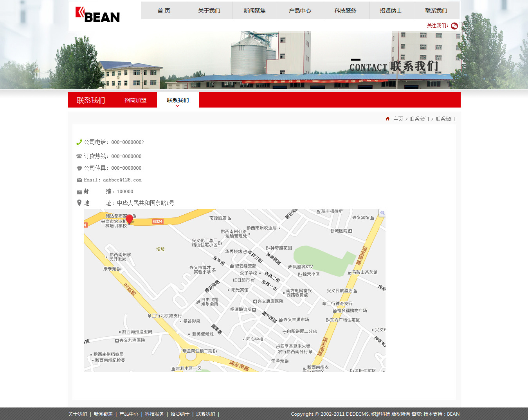Image resolution: width=528 pixels, height=420 pixels.
Task: Click the G324 highway label on map
Action: pos(158,221)
